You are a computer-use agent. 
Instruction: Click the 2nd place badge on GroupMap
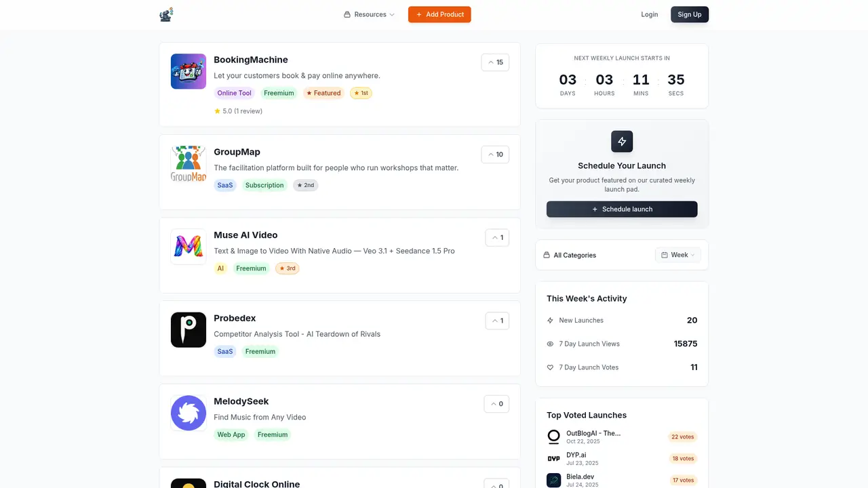(306, 185)
